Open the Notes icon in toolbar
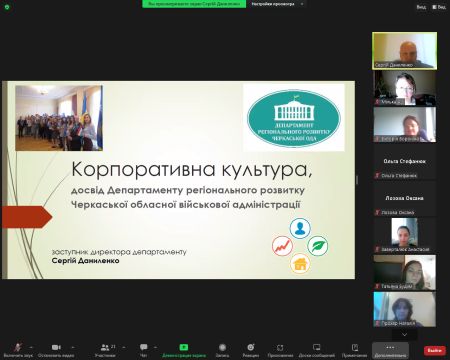Viewport: 450px width, 360px height. click(355, 347)
